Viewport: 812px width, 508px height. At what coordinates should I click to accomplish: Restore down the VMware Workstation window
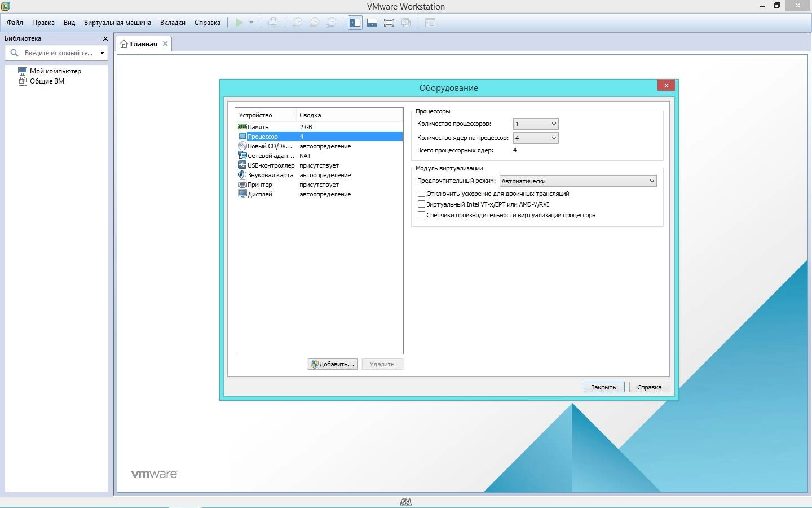(776, 6)
